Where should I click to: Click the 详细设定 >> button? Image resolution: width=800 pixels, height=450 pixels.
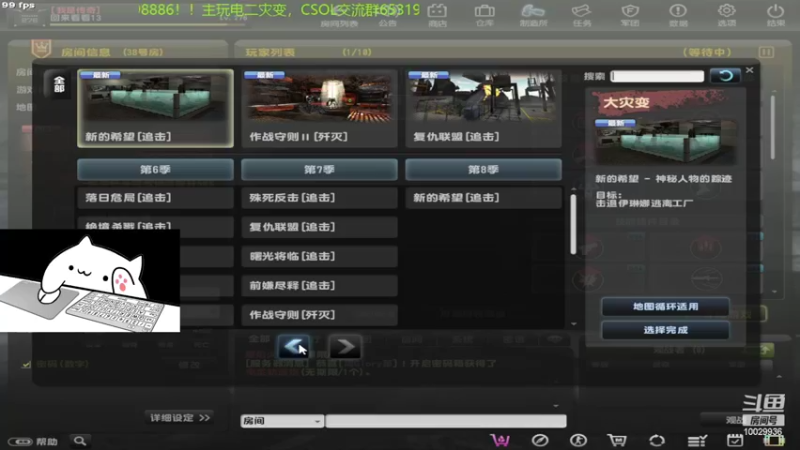click(x=180, y=418)
